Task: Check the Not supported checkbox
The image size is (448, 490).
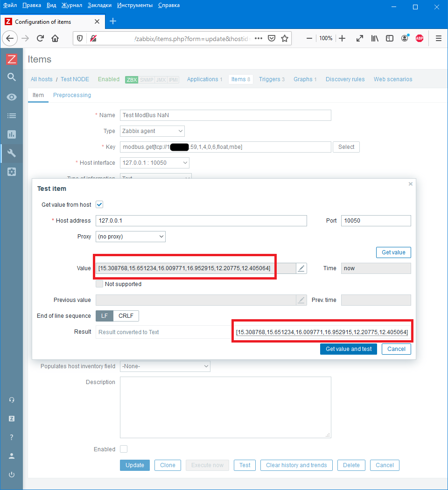Action: point(99,284)
